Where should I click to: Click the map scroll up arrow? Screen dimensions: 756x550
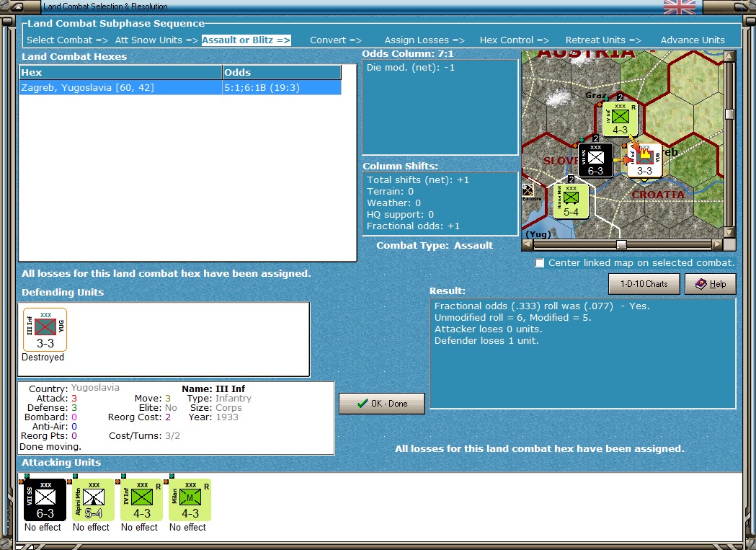[729, 56]
